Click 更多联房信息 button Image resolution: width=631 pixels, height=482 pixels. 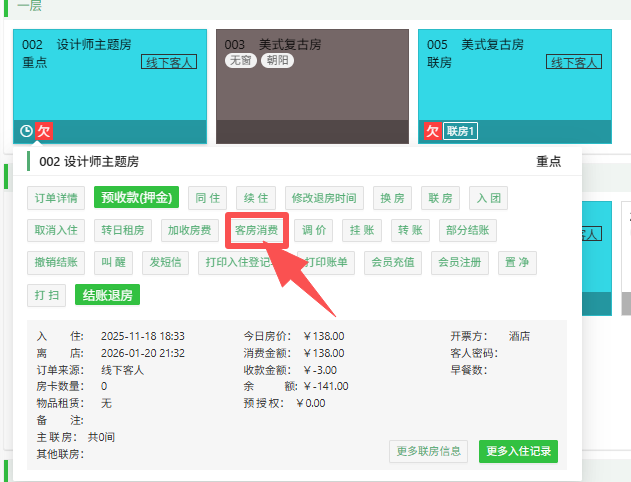[428, 451]
